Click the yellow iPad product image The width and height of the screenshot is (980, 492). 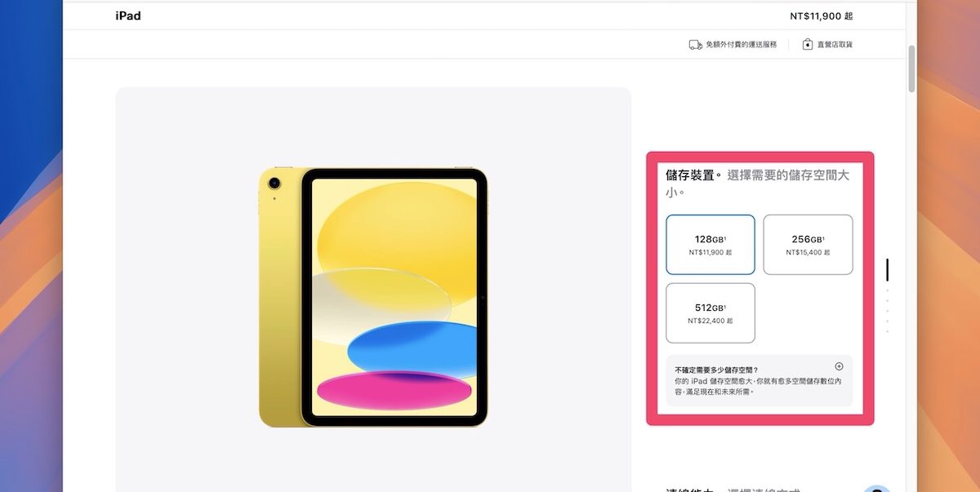point(373,297)
